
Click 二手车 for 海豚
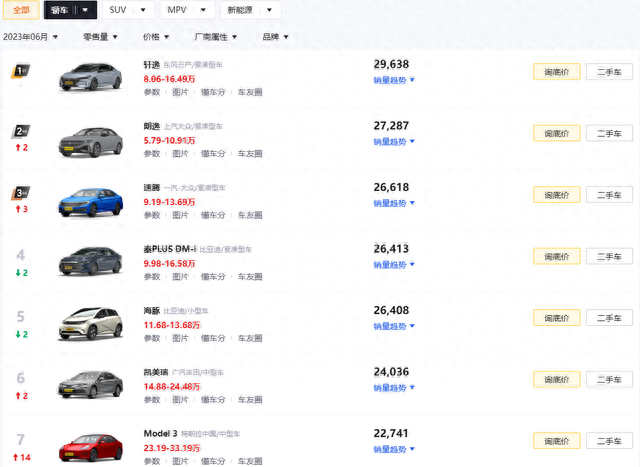pos(609,318)
